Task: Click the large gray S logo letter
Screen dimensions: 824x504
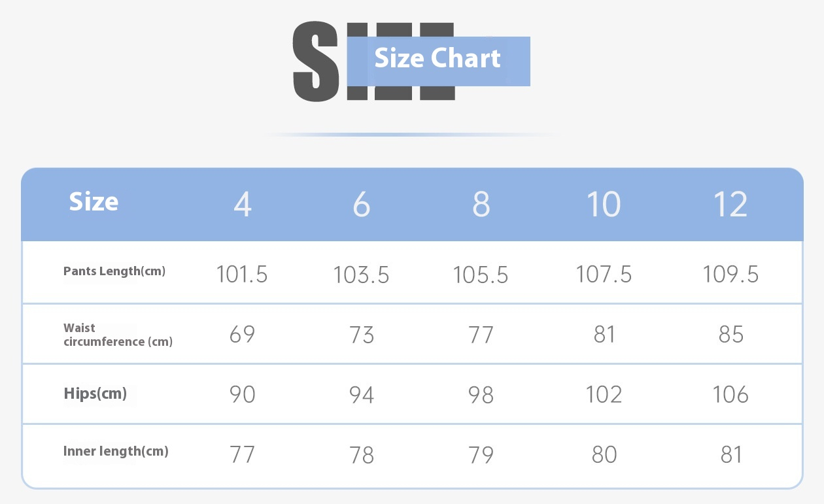Action: click(317, 61)
